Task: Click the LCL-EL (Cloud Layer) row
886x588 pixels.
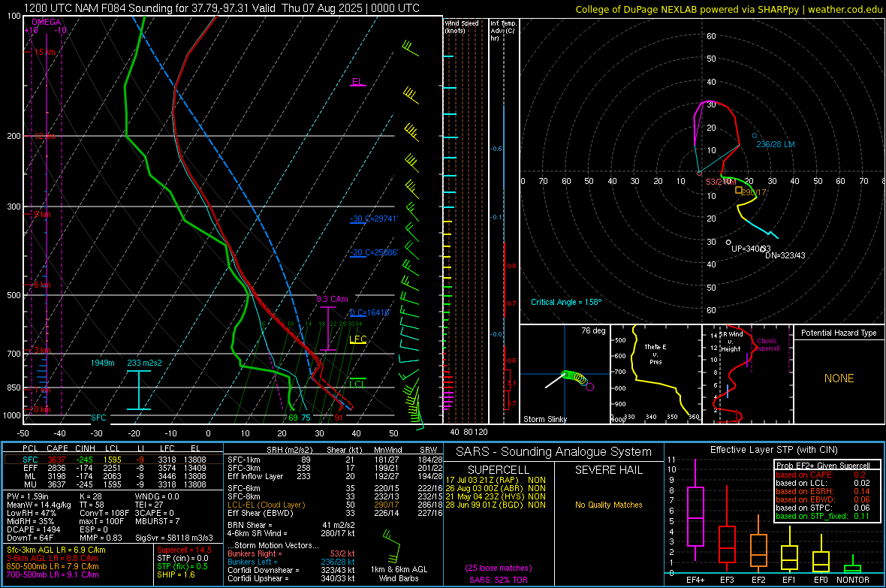Action: [335, 505]
